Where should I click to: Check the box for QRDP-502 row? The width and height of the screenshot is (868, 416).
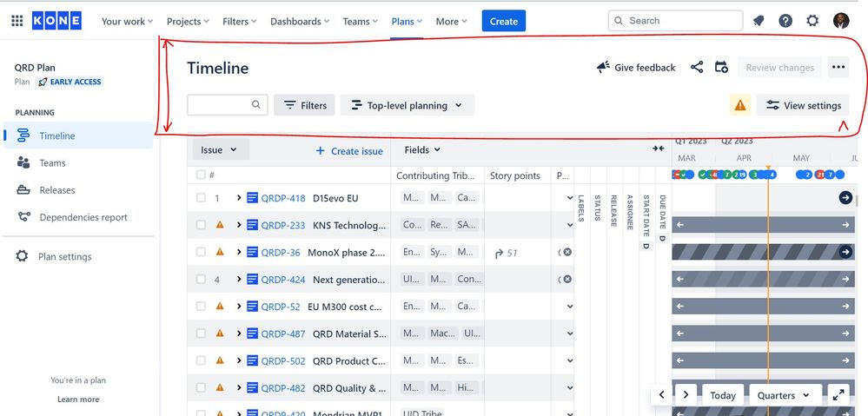[x=201, y=360]
